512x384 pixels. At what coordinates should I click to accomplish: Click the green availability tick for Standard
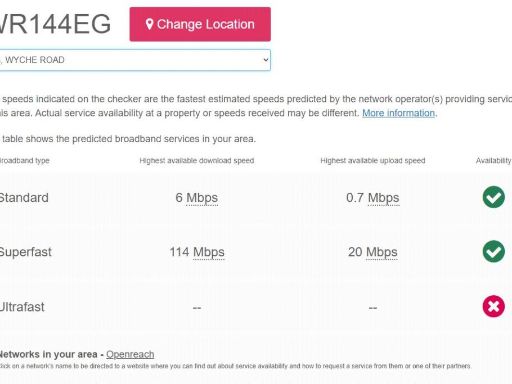pyautogui.click(x=493, y=197)
